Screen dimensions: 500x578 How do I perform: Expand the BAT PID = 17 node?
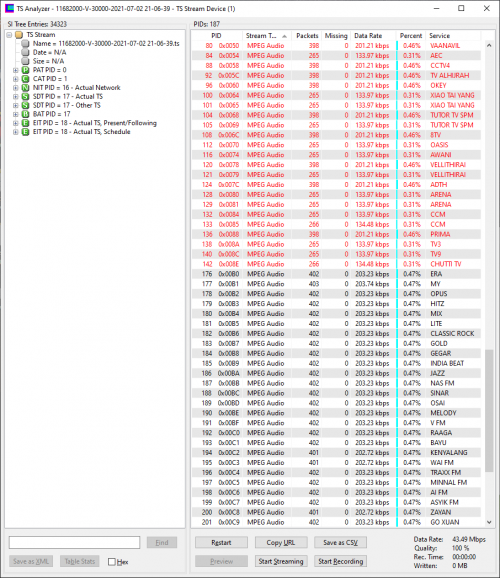(x=15, y=114)
